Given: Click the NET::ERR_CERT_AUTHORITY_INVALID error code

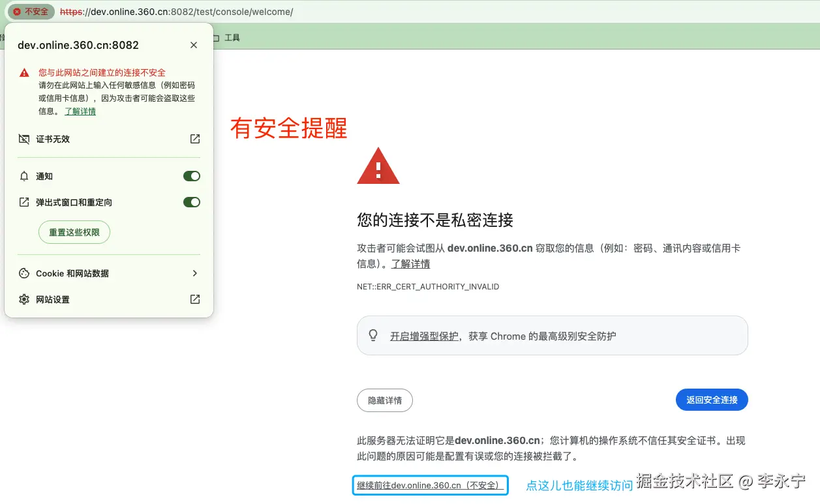Looking at the screenshot, I should [428, 287].
